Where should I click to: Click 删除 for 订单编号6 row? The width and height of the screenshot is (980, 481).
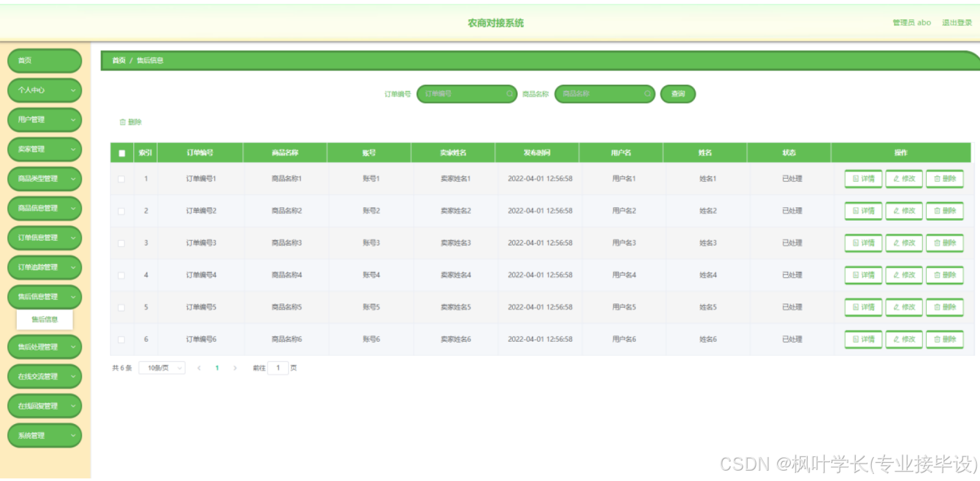[x=945, y=339]
